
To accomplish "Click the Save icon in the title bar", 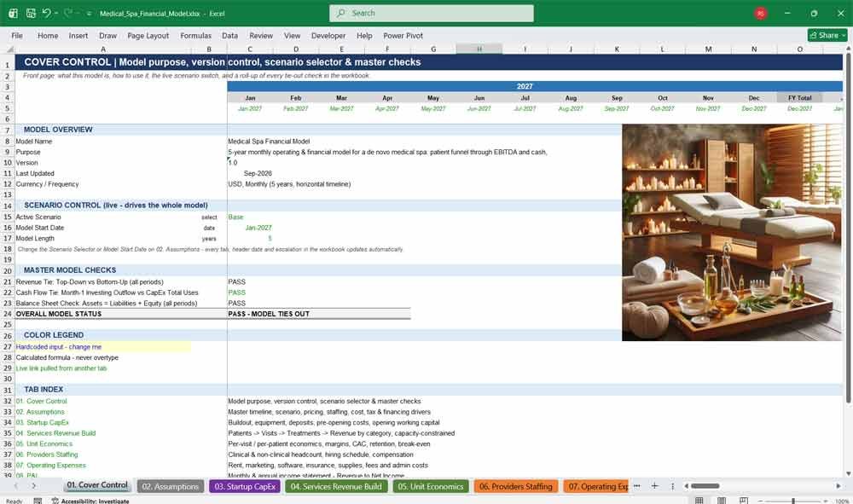I will [x=31, y=13].
